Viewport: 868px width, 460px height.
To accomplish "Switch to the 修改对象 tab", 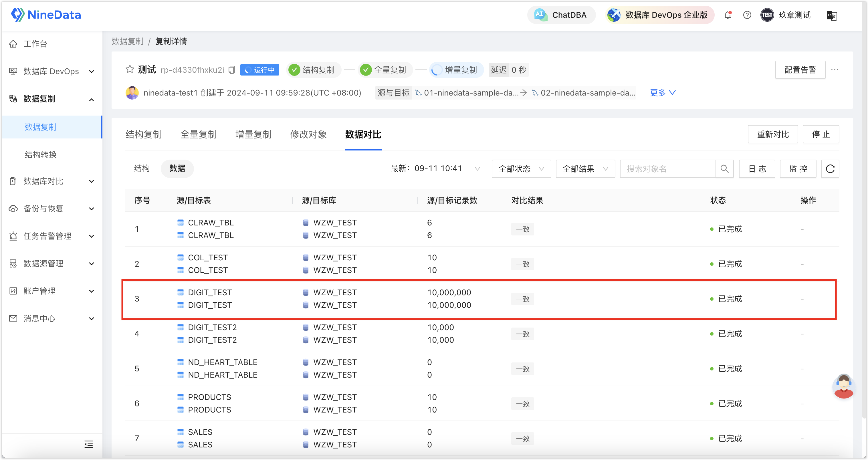I will [308, 135].
